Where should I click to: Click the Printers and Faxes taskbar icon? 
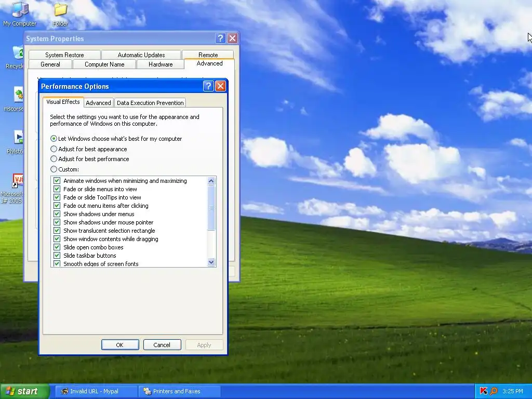pos(147,391)
